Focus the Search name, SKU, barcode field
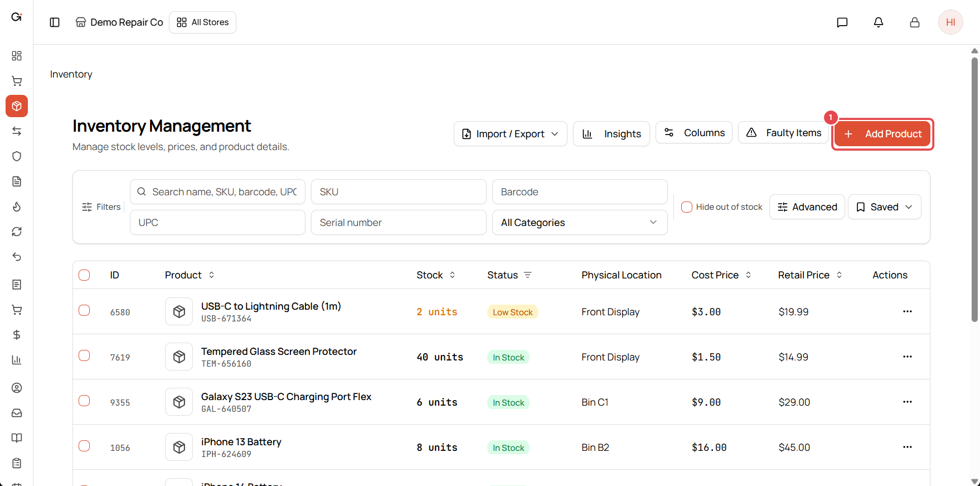980x486 pixels. [217, 192]
